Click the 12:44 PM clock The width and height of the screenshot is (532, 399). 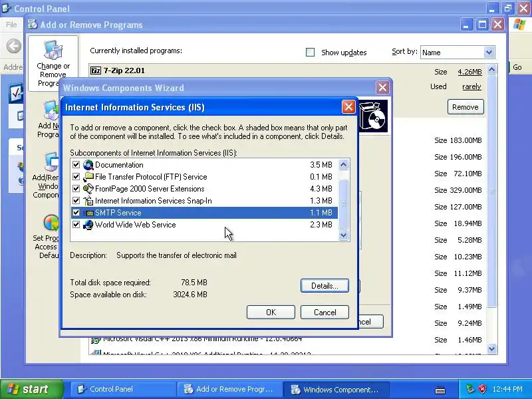click(507, 389)
